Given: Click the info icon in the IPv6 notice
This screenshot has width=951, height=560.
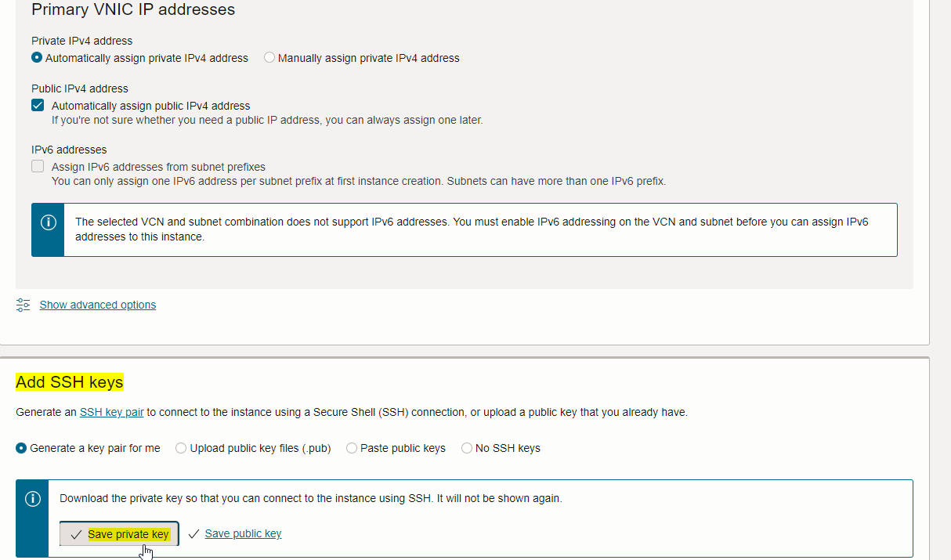Looking at the screenshot, I should click(48, 222).
